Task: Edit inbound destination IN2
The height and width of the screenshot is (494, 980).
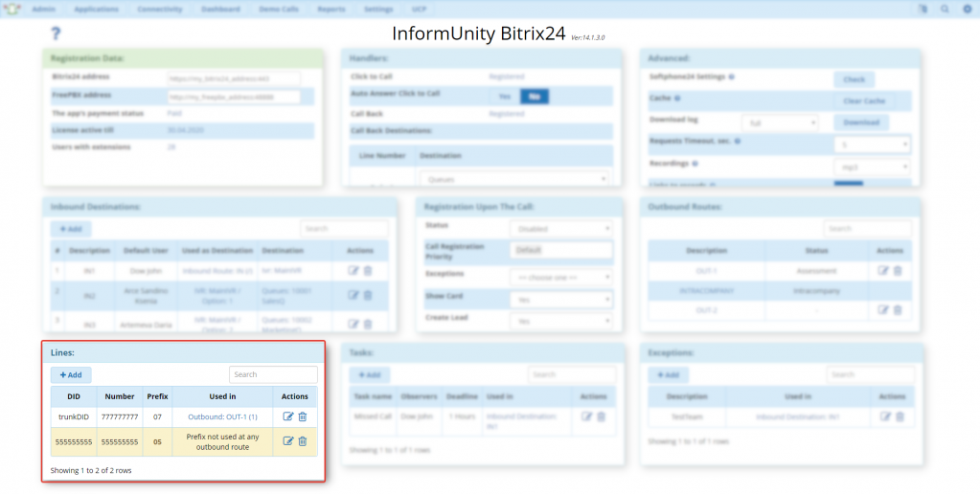Action: 353,295
